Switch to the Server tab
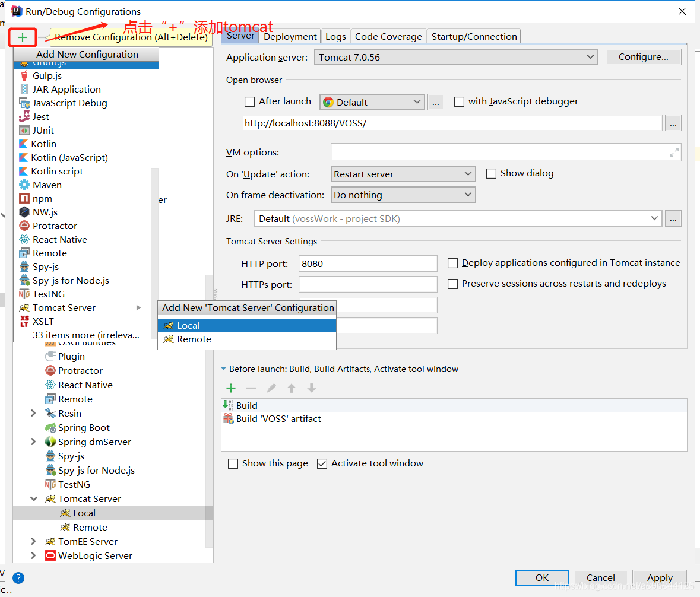 [x=240, y=36]
